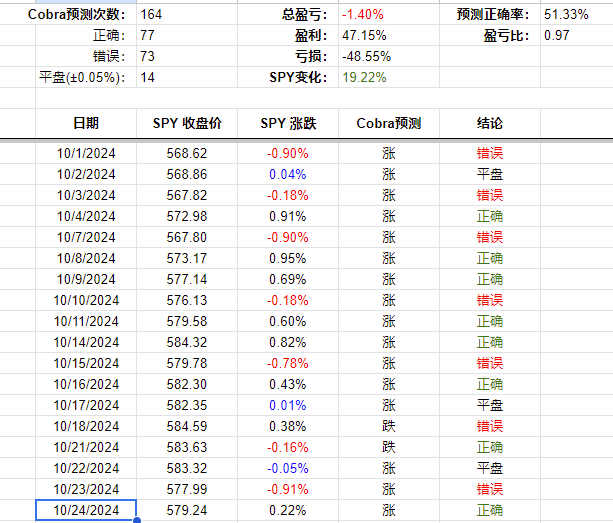This screenshot has height=523, width=613.
Task: Select the 平盘 result on 10/17/2024 row
Action: tap(490, 405)
